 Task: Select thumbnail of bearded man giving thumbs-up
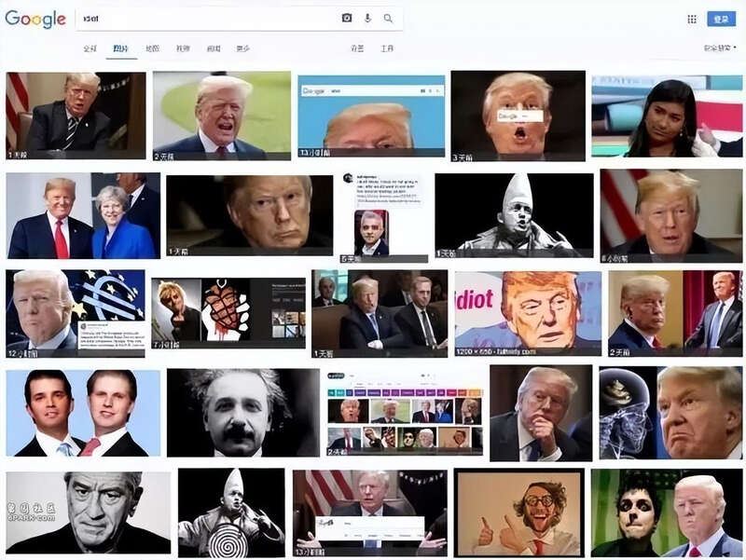tap(518, 512)
